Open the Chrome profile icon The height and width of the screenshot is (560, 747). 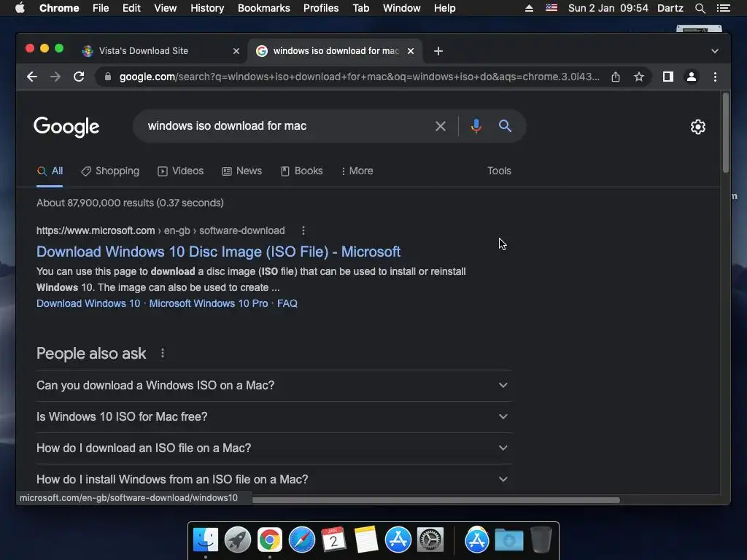click(x=692, y=77)
